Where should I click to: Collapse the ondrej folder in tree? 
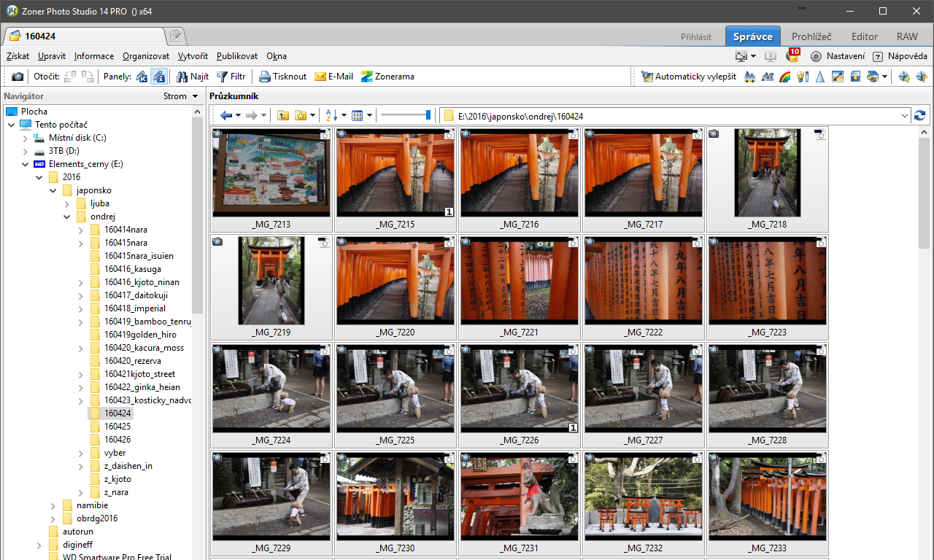coord(66,217)
